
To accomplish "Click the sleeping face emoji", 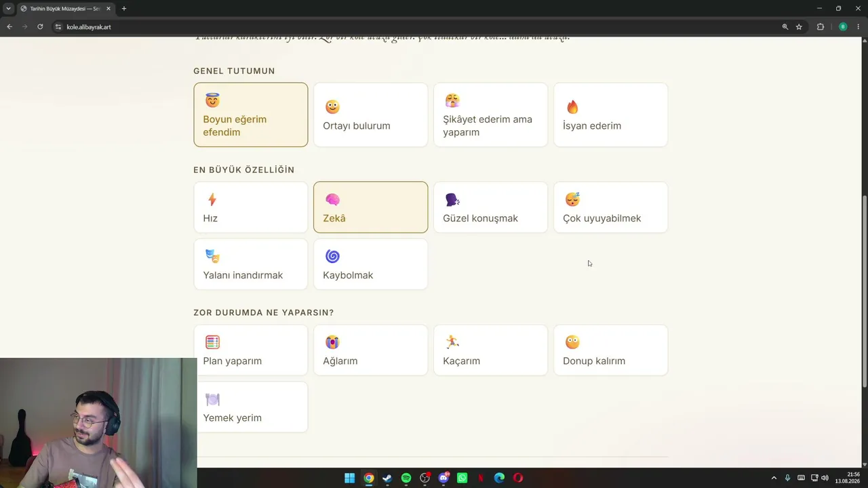I will tap(572, 199).
